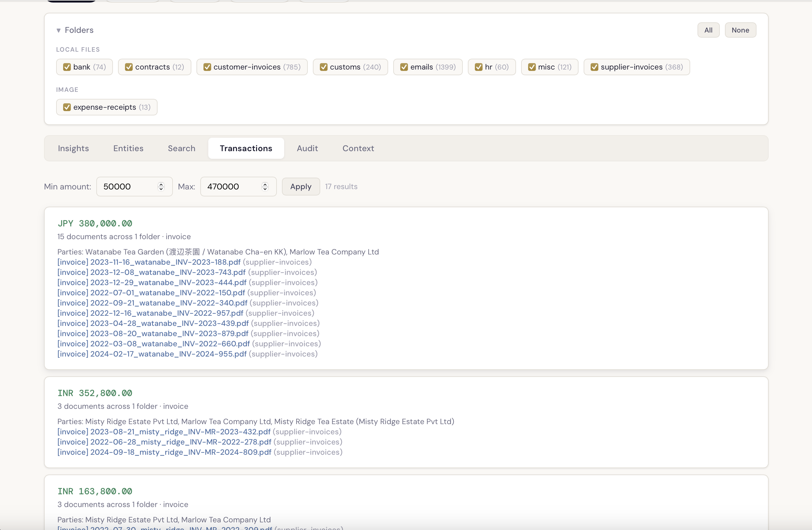Click the IMAGE section label
This screenshot has height=530, width=812.
coord(67,90)
